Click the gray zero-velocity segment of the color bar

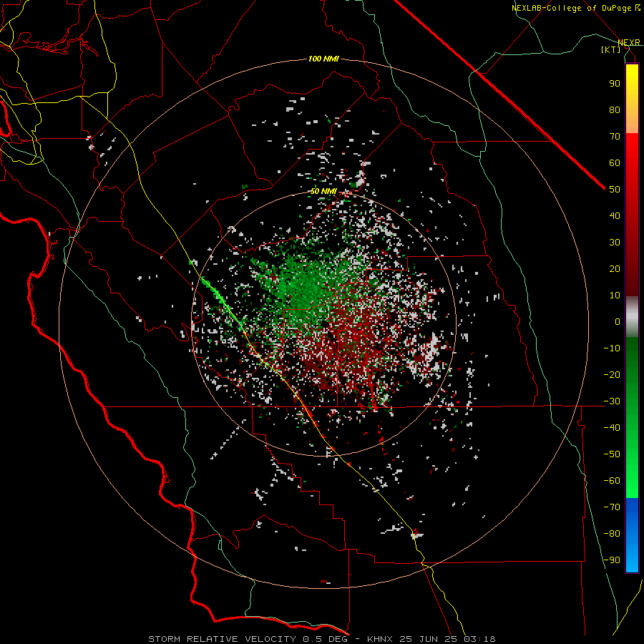(632, 317)
